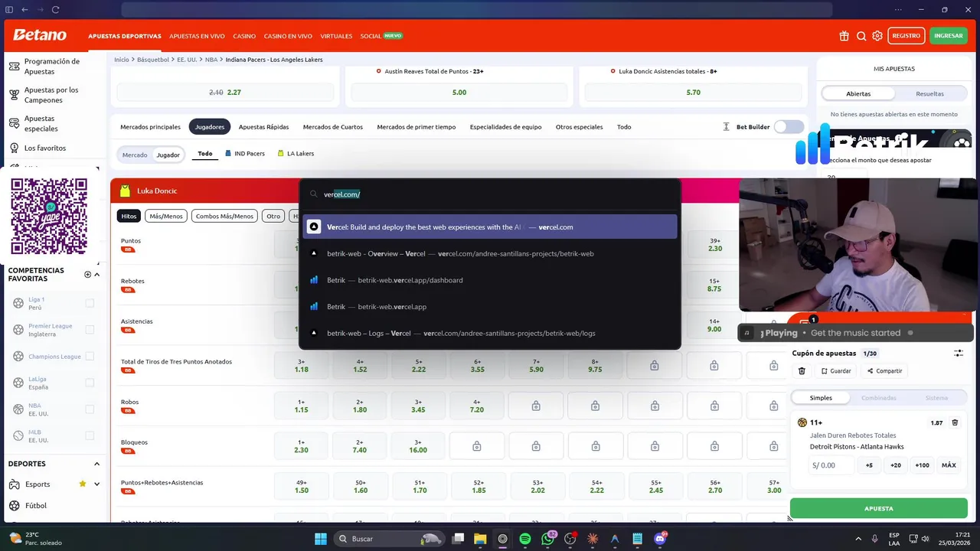
Task: Open Task View in the taskbar
Action: tap(458, 539)
